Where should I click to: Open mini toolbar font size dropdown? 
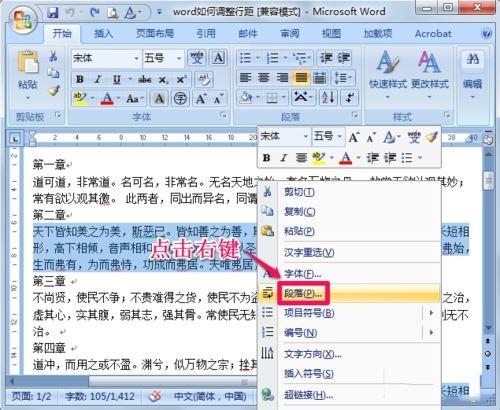pos(339,137)
